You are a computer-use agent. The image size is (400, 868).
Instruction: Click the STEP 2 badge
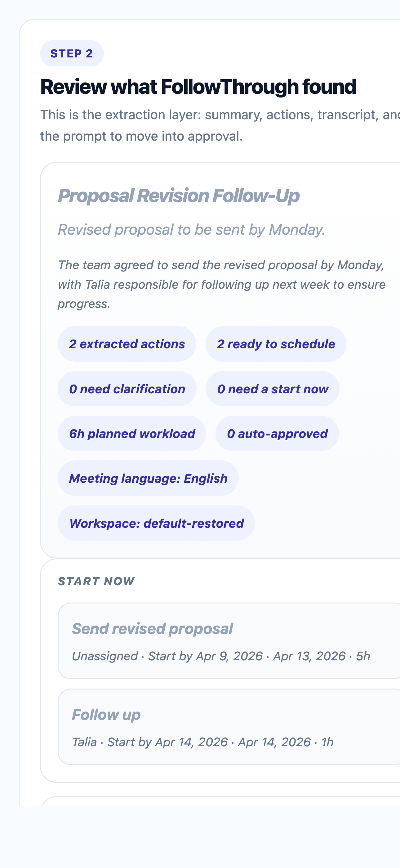point(72,52)
